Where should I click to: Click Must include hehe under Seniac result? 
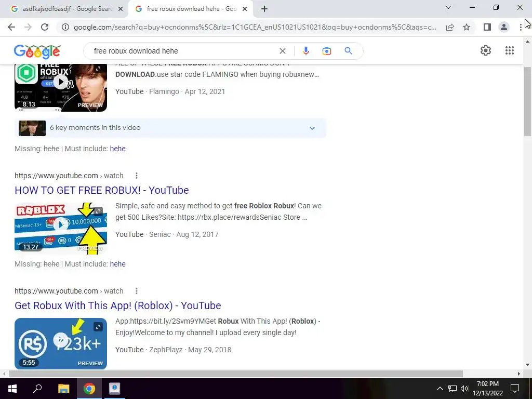[x=118, y=264]
